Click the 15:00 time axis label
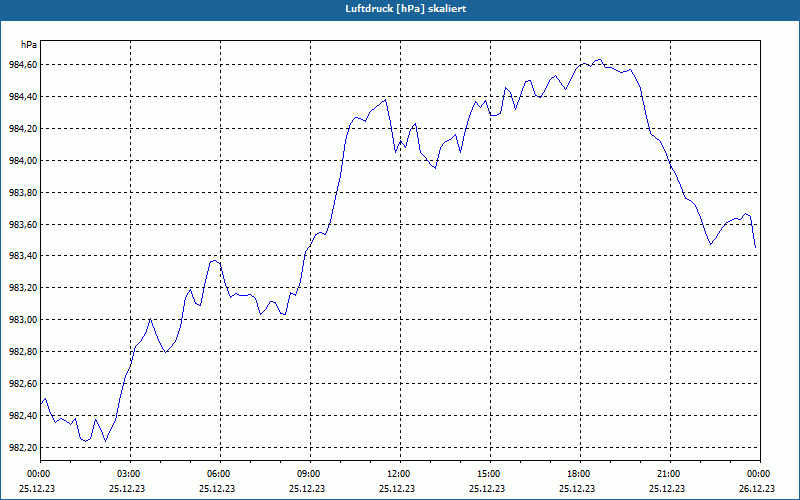 point(490,474)
